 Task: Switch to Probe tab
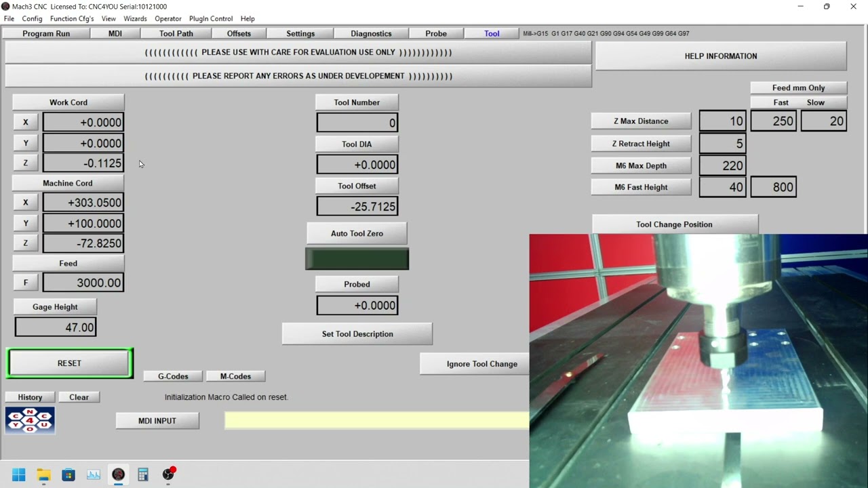[436, 33]
